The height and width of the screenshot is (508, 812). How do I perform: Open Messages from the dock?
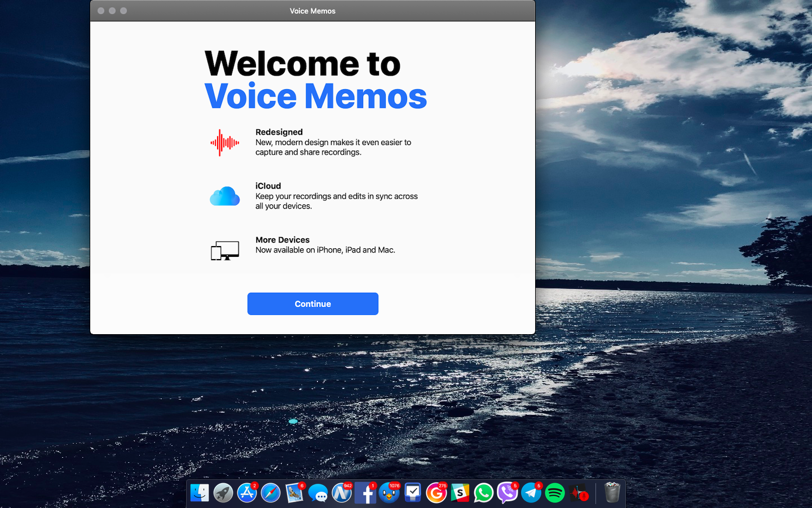pos(318,493)
